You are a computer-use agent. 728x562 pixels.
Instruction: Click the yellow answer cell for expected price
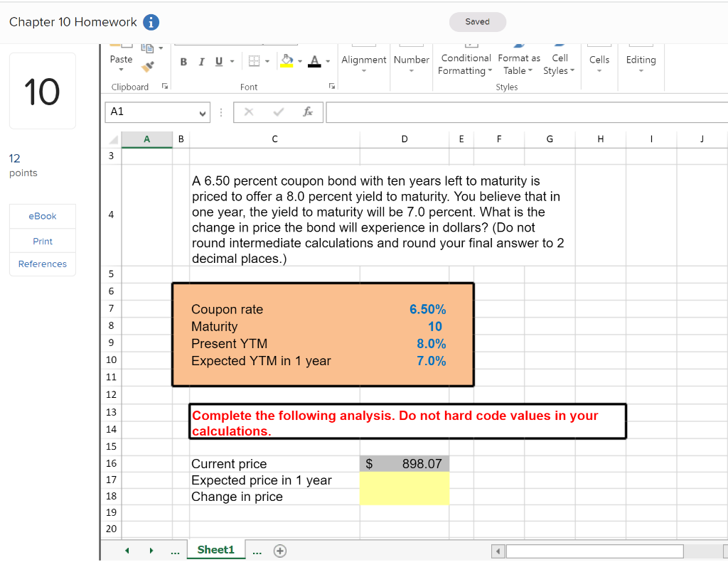[x=405, y=481]
